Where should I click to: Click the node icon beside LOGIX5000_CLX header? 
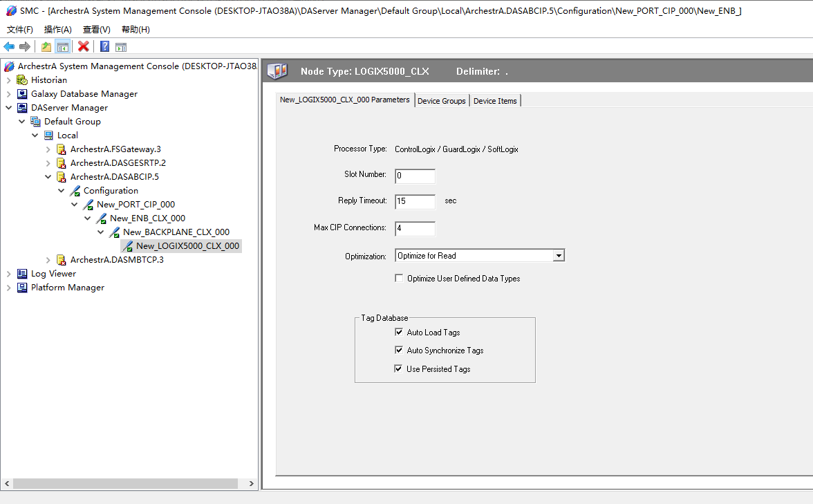[277, 70]
